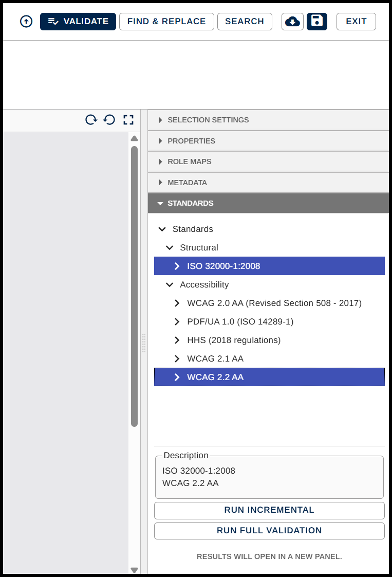
Task: Expand ISO 32000-1:2008 chevron
Action: (177, 266)
